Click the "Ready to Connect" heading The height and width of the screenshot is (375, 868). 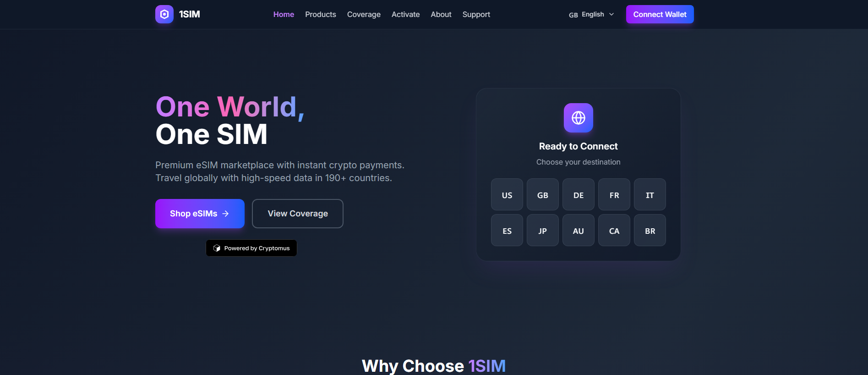click(x=579, y=146)
